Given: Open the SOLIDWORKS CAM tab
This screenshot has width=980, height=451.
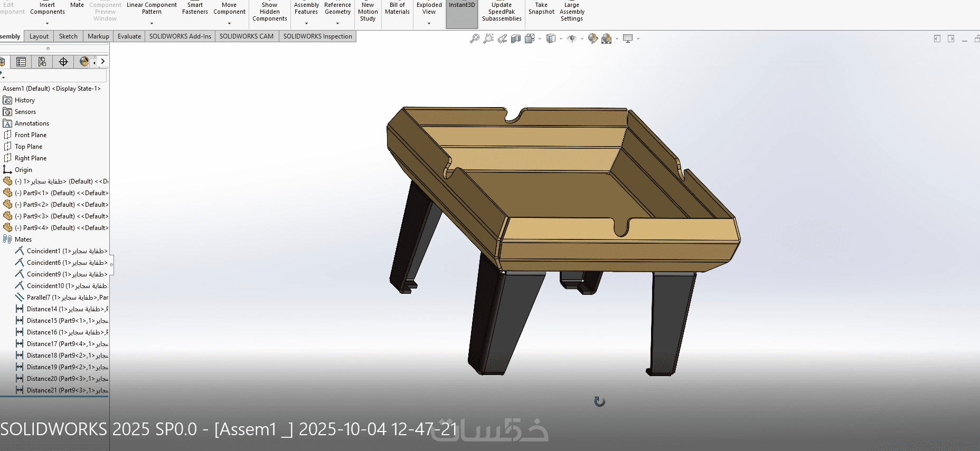Looking at the screenshot, I should 247,36.
